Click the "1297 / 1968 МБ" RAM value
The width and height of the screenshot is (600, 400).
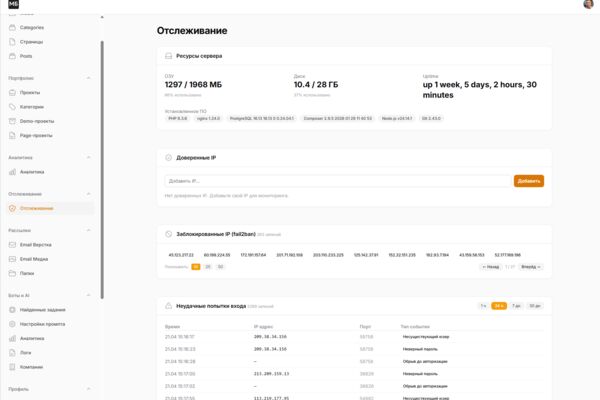coord(193,85)
